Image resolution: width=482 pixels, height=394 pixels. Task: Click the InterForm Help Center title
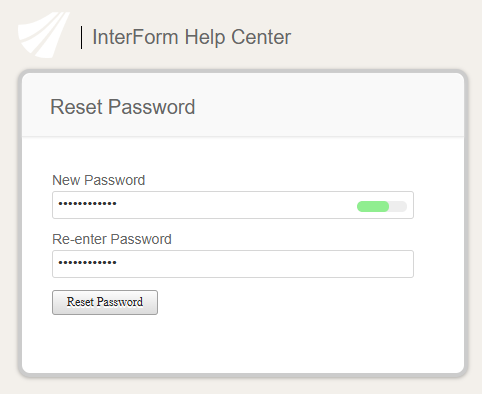(x=191, y=37)
